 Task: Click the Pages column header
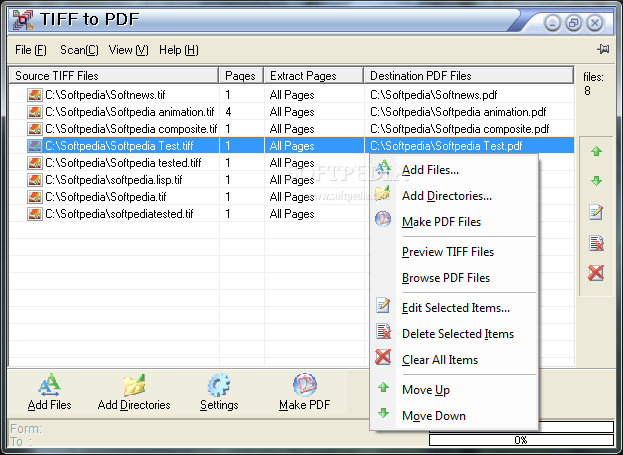click(241, 76)
